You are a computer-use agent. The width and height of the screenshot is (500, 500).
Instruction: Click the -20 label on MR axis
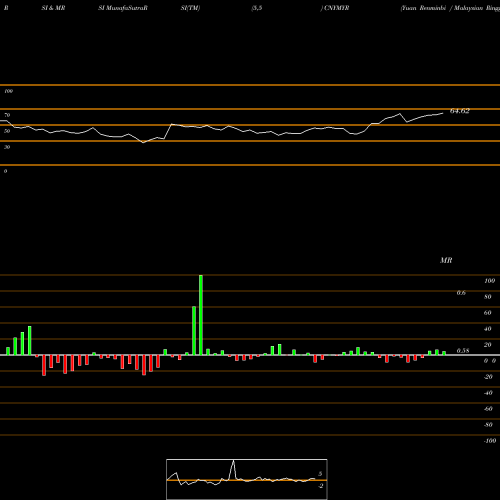[488, 377]
